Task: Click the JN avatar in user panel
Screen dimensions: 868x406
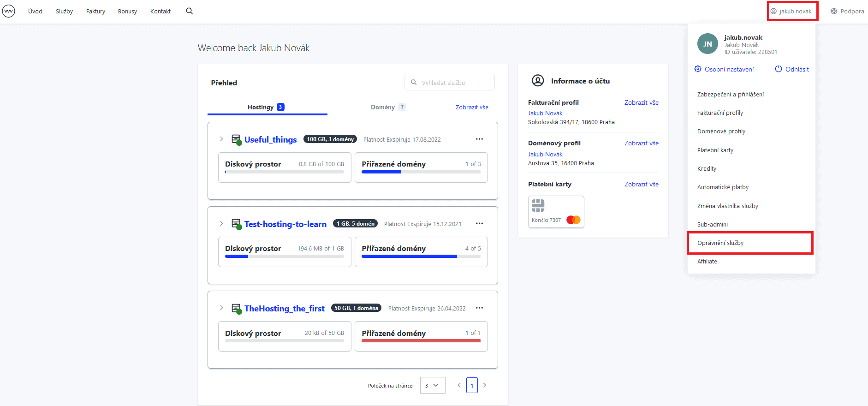Action: click(x=707, y=44)
